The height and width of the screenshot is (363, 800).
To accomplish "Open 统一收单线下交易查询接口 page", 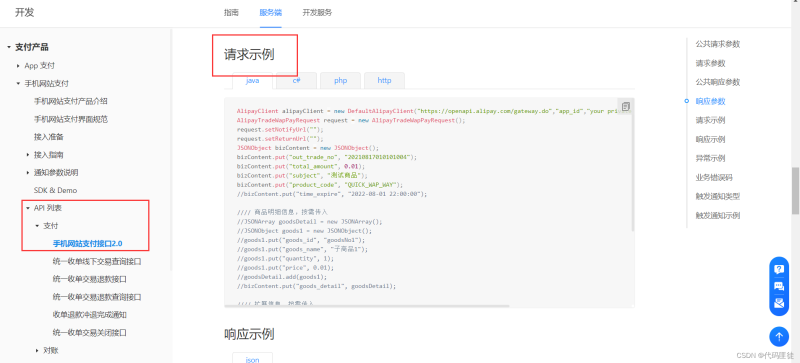I will [96, 262].
